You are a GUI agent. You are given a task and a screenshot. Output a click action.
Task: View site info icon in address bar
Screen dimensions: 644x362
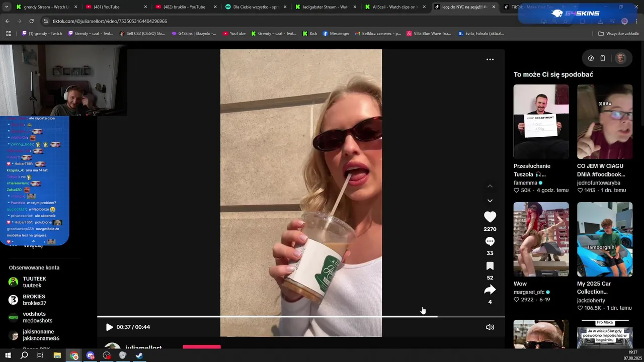click(46, 21)
